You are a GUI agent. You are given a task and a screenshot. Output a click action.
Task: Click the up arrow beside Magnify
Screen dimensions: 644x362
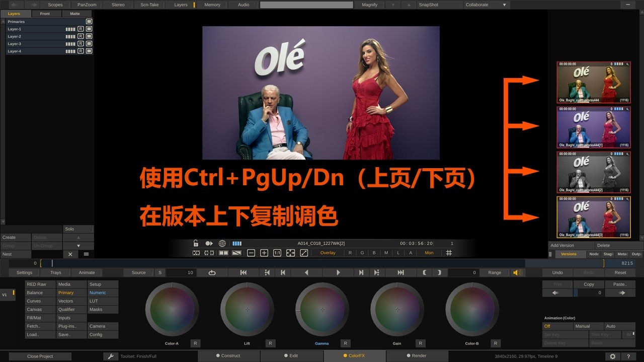(x=409, y=5)
